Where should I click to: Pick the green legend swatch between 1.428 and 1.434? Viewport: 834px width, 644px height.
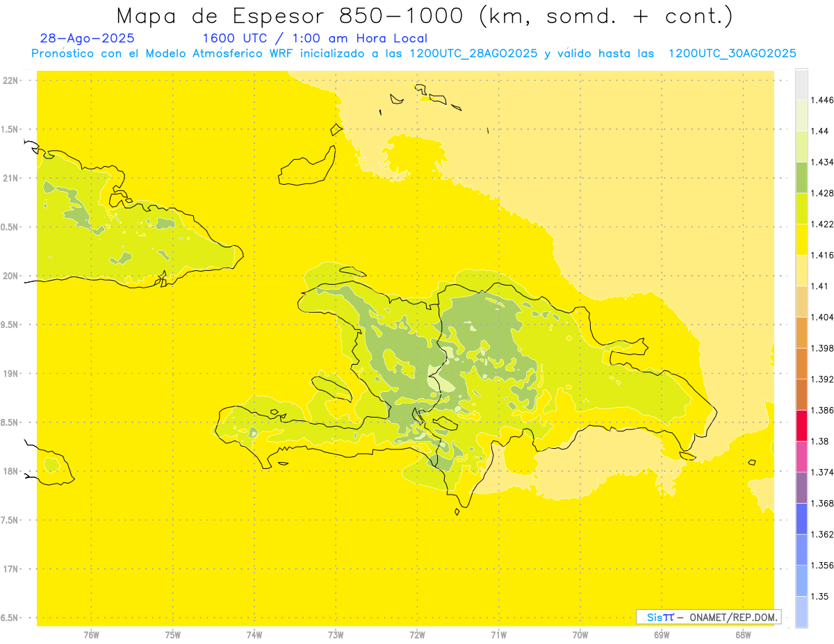click(801, 177)
